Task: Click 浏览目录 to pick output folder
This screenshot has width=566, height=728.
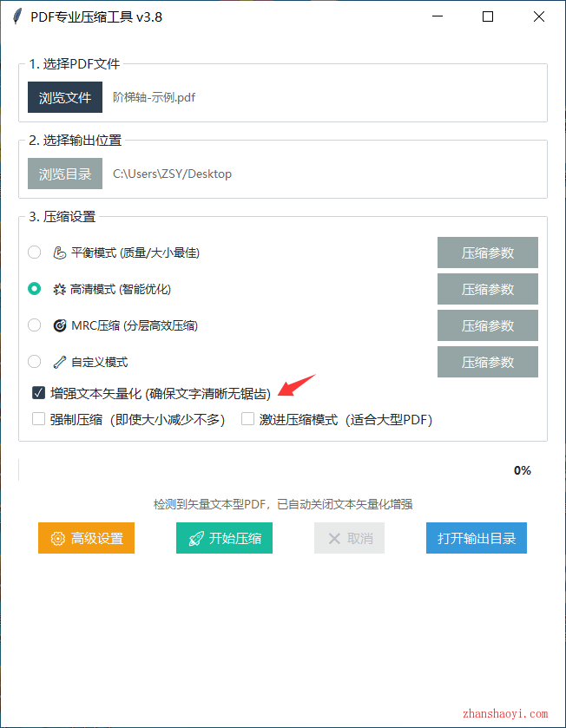Action: (x=65, y=174)
